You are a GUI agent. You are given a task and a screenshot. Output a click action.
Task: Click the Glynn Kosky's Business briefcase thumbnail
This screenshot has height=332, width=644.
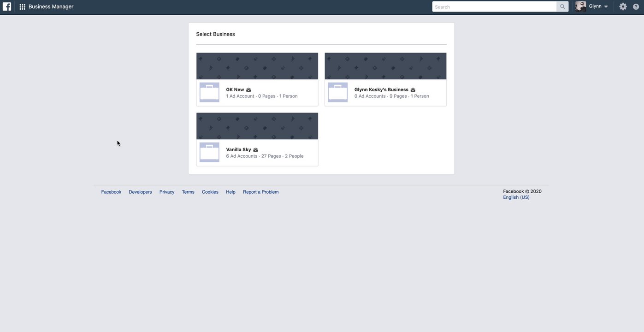pos(338,92)
